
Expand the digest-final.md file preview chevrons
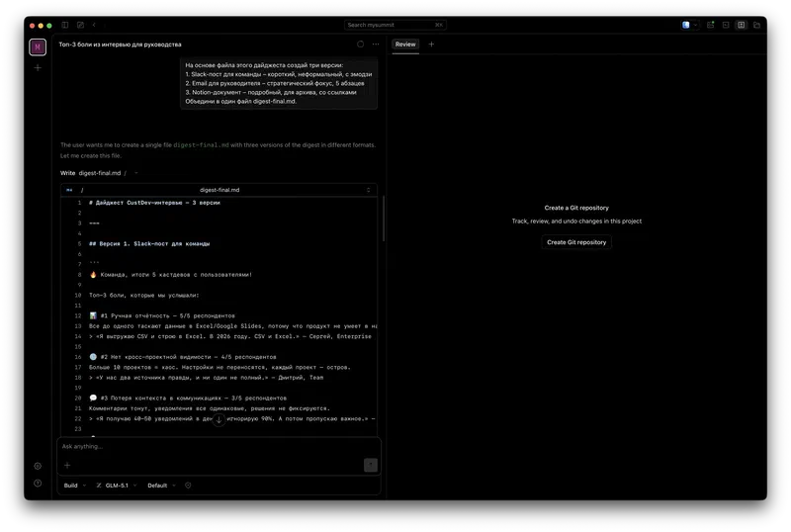(368, 190)
